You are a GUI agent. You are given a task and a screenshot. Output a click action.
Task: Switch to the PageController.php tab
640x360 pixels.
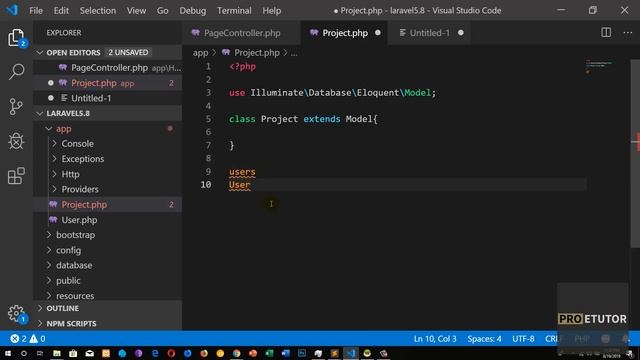(241, 33)
